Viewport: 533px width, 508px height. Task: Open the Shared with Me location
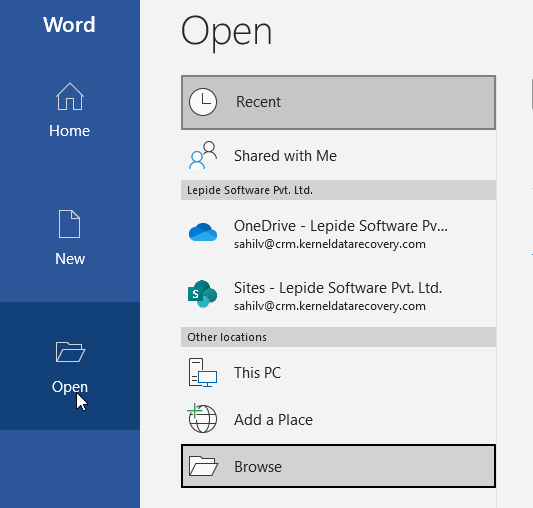(338, 156)
